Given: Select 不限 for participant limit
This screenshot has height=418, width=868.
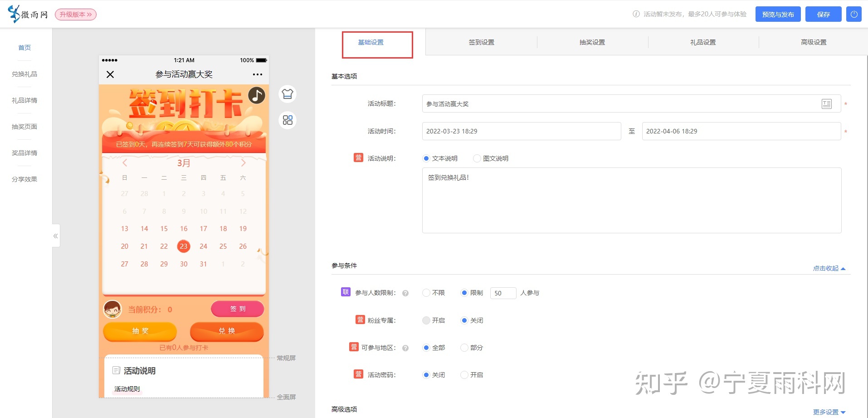Looking at the screenshot, I should tap(426, 293).
